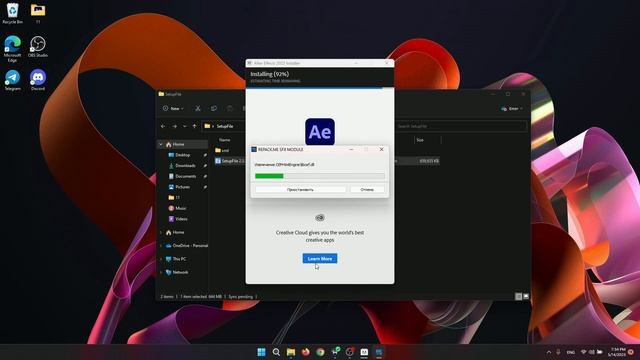Select the Music folder in the navigation pane
Viewport: 640px width, 360px height.
pyautogui.click(x=181, y=208)
